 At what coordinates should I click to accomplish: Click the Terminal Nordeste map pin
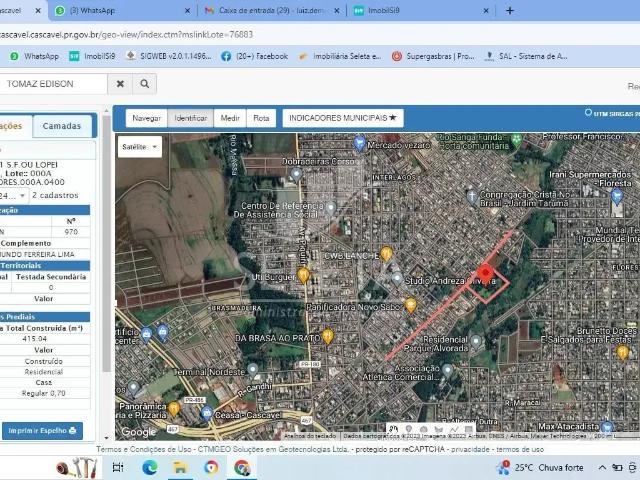(253, 370)
